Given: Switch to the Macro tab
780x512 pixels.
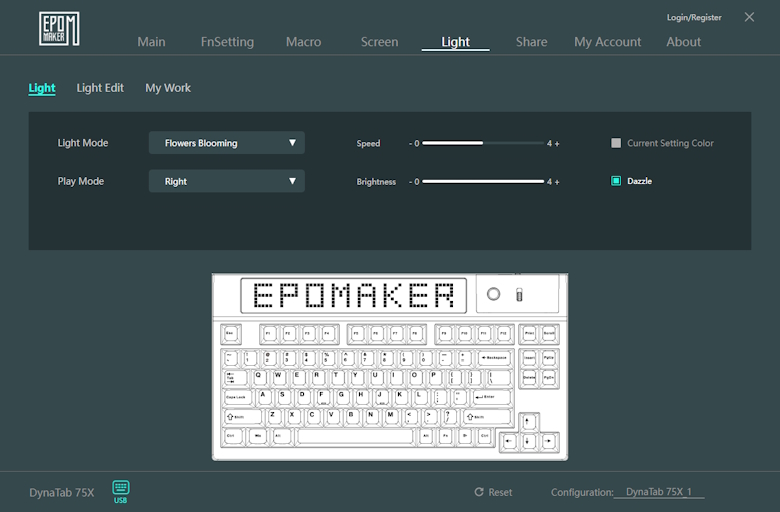Looking at the screenshot, I should click(303, 42).
